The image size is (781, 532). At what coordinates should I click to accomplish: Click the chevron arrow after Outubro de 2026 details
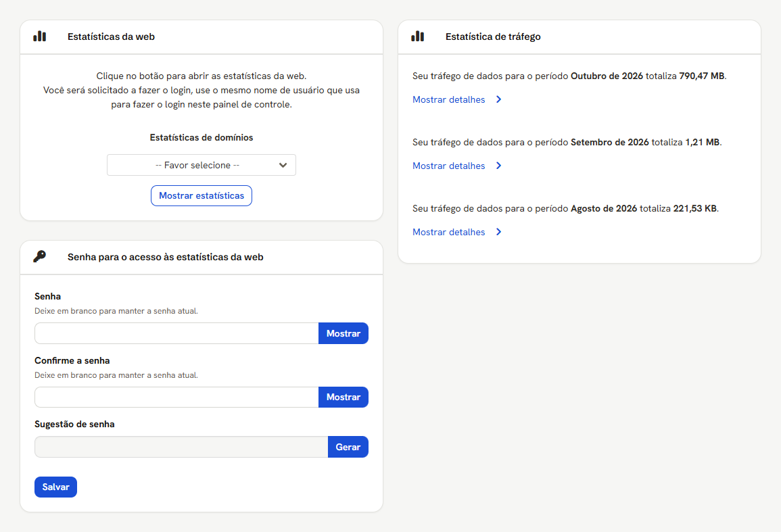(498, 99)
